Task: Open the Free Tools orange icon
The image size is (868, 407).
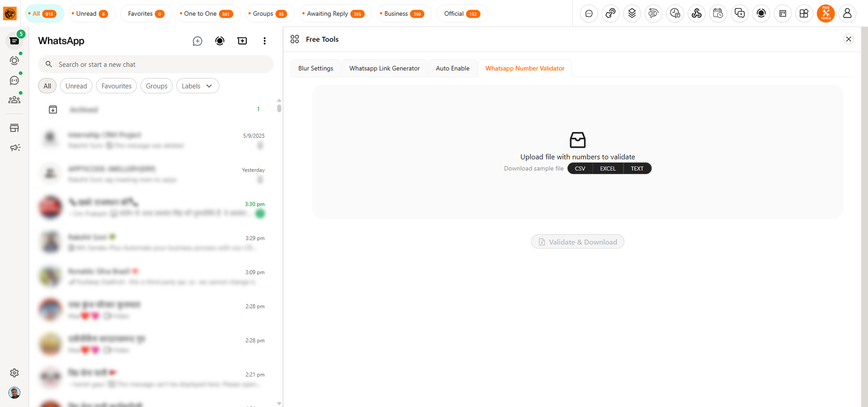Action: [x=825, y=14]
